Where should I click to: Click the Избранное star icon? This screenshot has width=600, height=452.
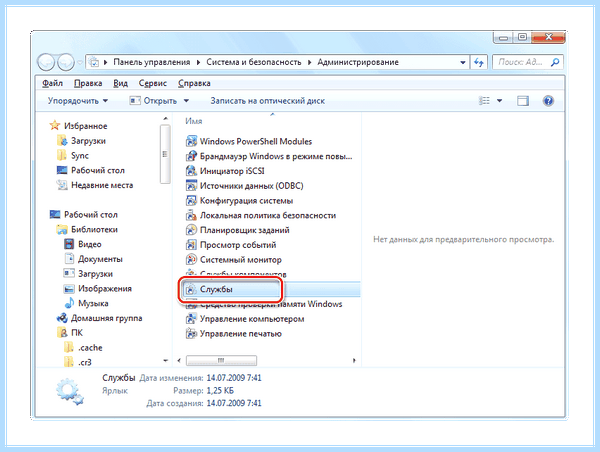(55, 126)
